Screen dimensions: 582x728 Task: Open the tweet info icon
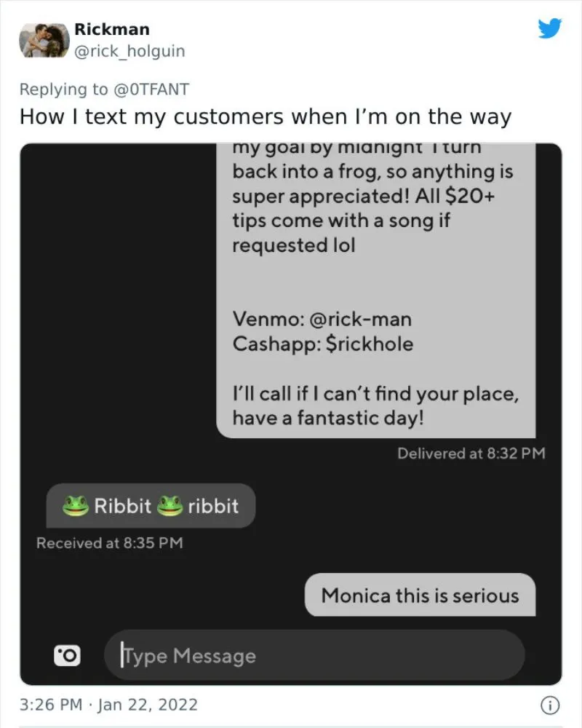[551, 705]
